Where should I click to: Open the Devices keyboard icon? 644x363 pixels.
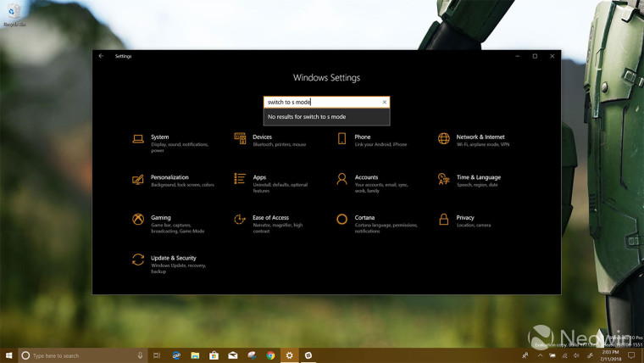click(x=240, y=138)
